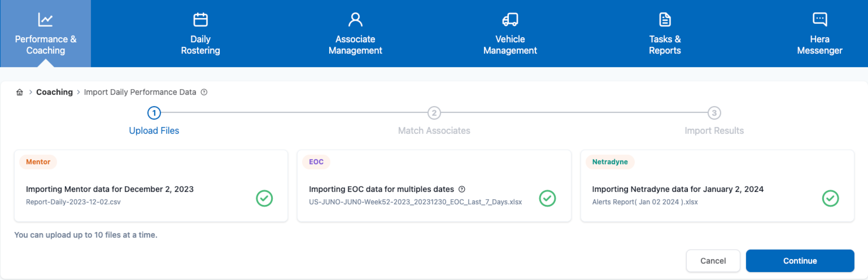
Task: Open Hera Messenger tab
Action: [819, 34]
